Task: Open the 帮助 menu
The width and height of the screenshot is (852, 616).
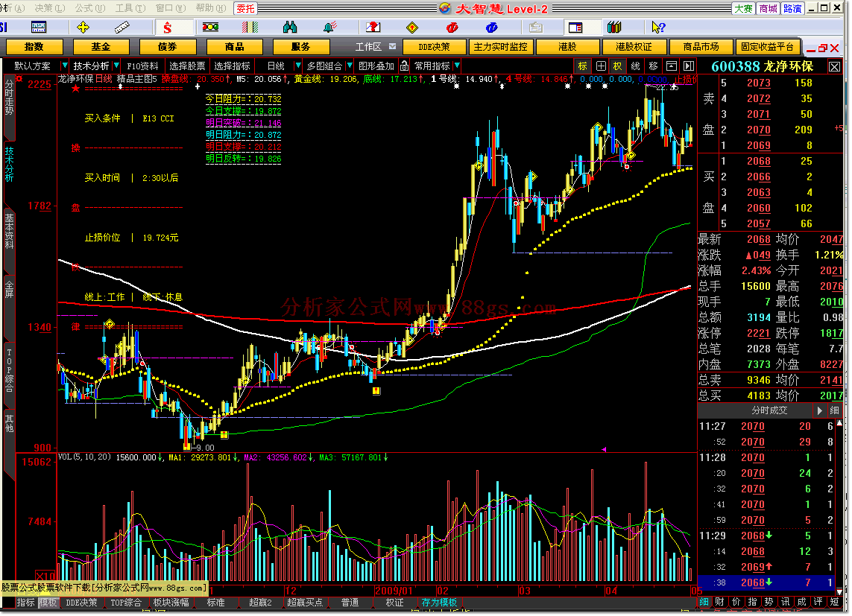Action: pos(210,8)
